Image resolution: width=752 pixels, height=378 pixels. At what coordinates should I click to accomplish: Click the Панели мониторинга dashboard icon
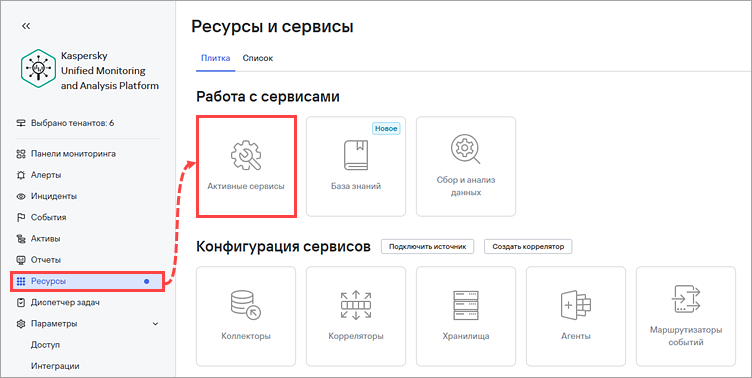(x=21, y=154)
